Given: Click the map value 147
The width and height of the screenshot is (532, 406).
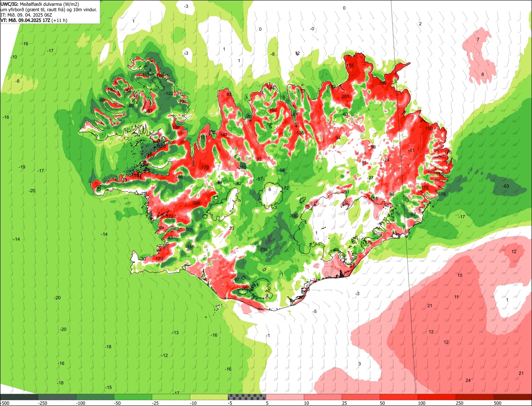Looking at the screenshot, I should tap(224, 135).
